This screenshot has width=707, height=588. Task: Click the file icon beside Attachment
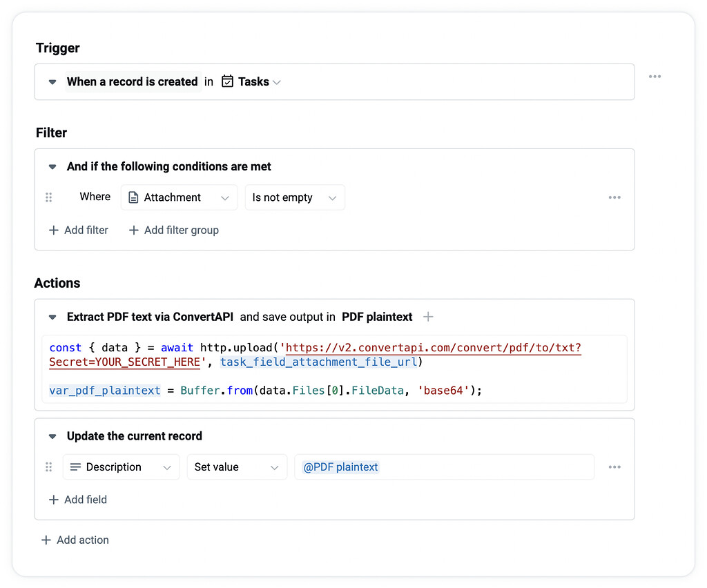pos(134,197)
